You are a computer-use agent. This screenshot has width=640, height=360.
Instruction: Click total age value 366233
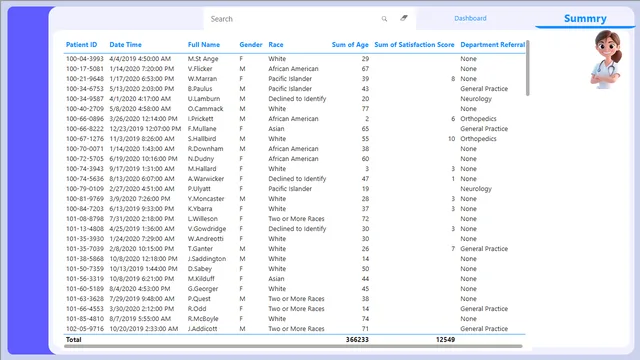(357, 340)
